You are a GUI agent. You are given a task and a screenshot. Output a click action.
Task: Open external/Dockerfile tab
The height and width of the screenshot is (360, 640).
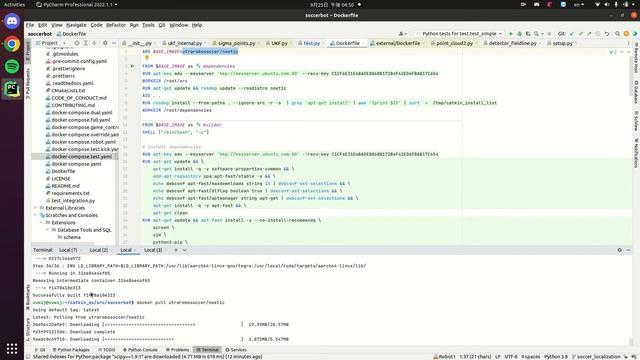tap(398, 43)
